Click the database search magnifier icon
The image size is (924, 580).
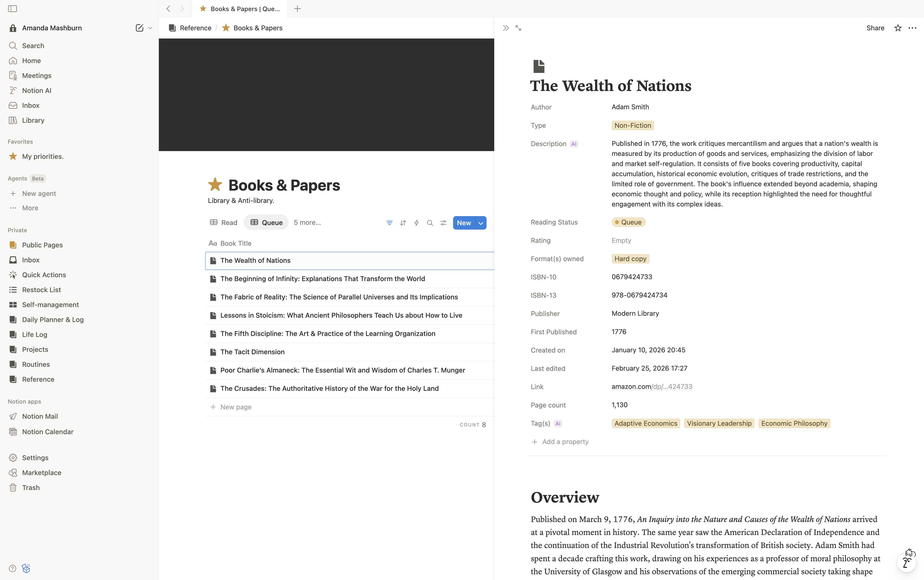coord(430,223)
